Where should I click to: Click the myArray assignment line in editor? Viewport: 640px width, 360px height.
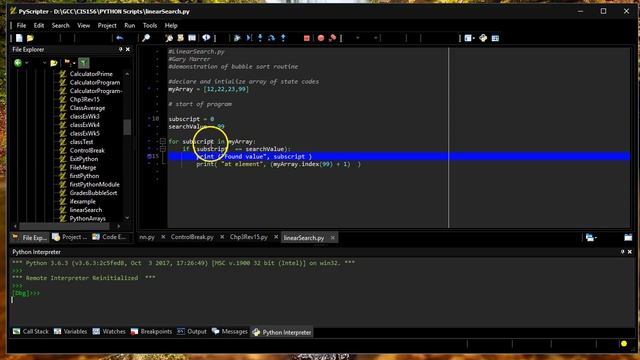click(x=208, y=89)
